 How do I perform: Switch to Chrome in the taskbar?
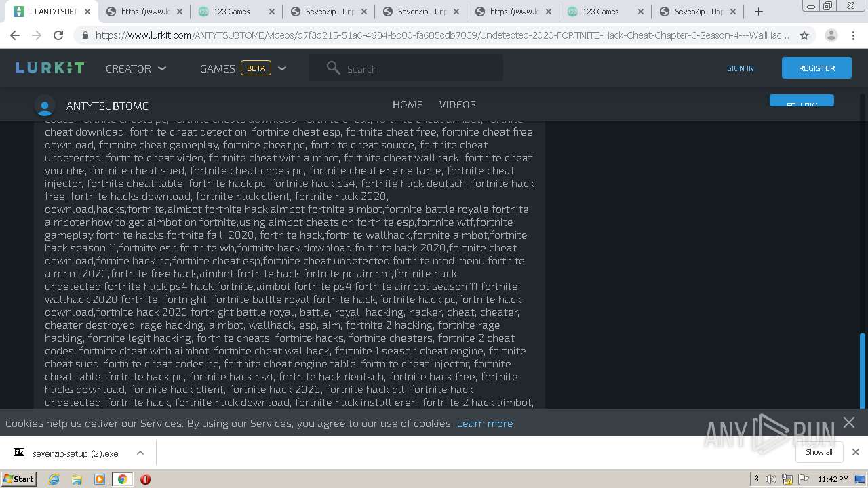point(122,479)
